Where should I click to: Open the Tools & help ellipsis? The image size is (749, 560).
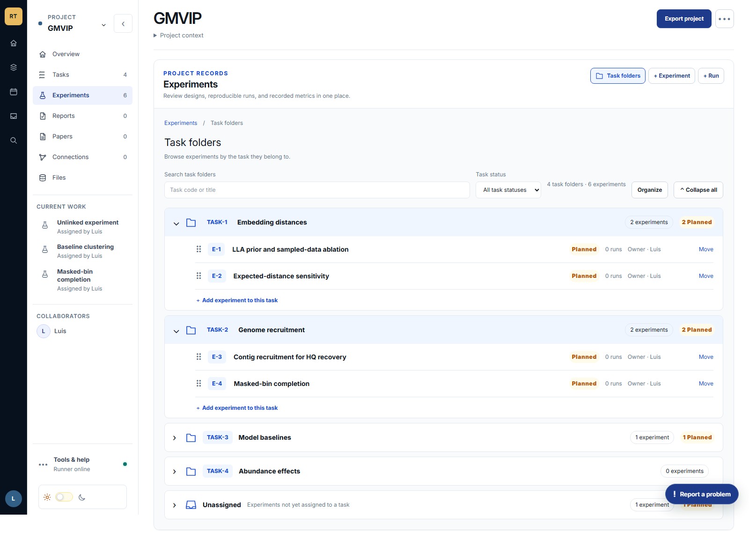click(43, 465)
